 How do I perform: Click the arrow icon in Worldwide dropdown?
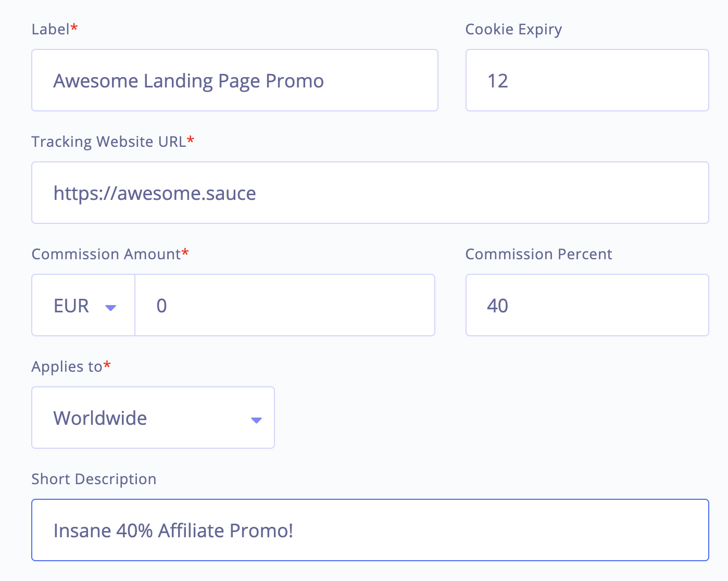[x=256, y=420]
